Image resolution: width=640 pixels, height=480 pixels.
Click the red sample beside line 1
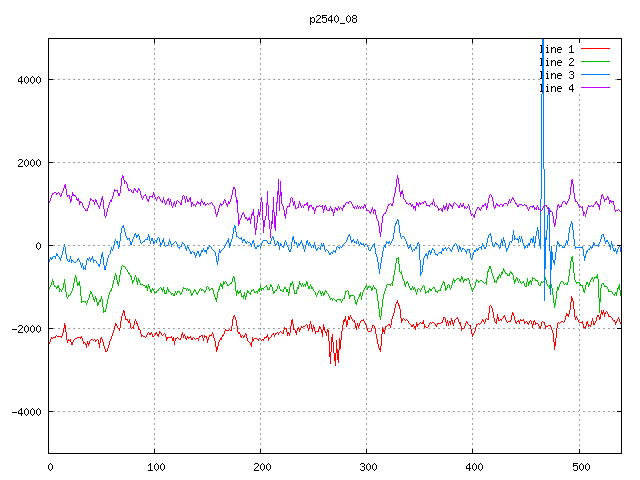tap(595, 48)
